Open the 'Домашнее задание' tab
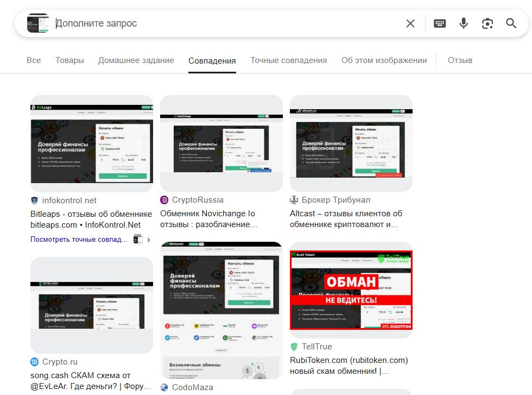532x395 pixels. coord(136,60)
